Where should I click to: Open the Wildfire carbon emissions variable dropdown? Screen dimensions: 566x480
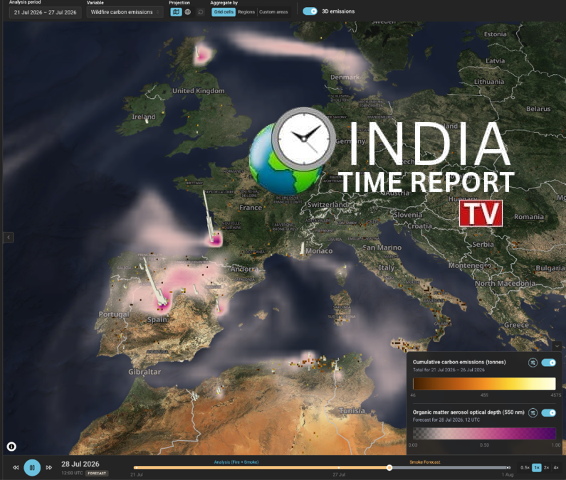click(125, 12)
